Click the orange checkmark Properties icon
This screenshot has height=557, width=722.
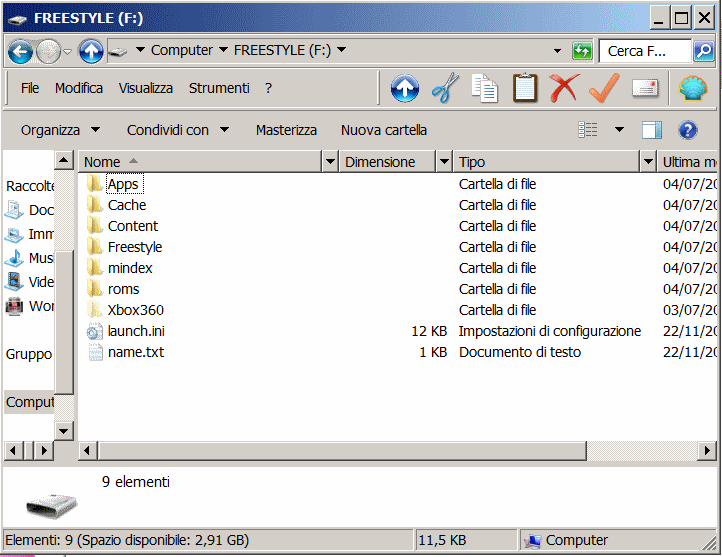(604, 87)
